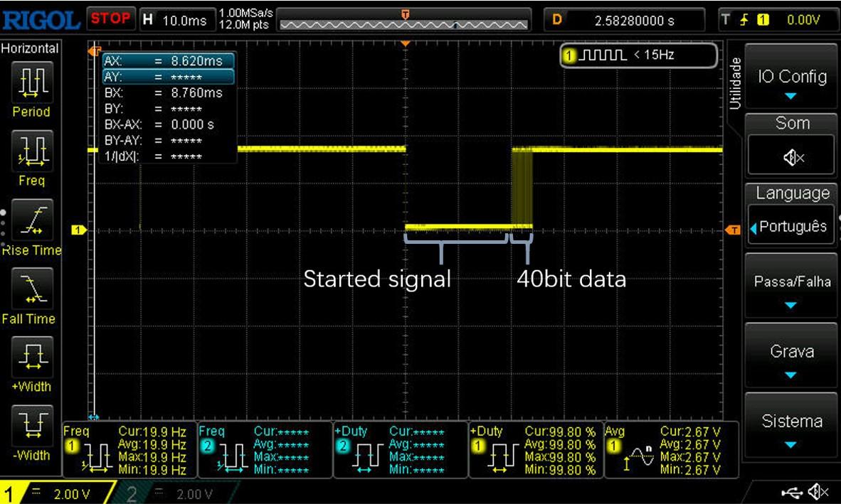Image resolution: width=841 pixels, height=504 pixels.
Task: Click the trigger position marker at top center
Action: (x=406, y=43)
